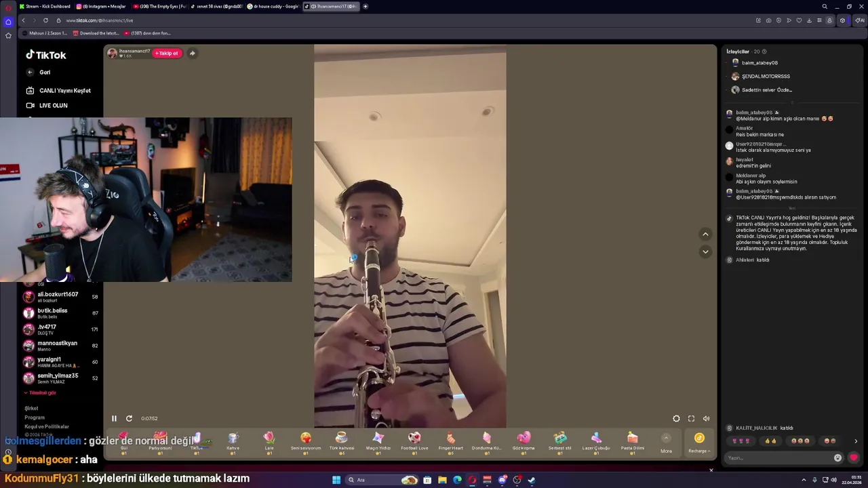Open CANLI Yayını Keşfet
Screen dimensions: 868x488
[58, 90]
